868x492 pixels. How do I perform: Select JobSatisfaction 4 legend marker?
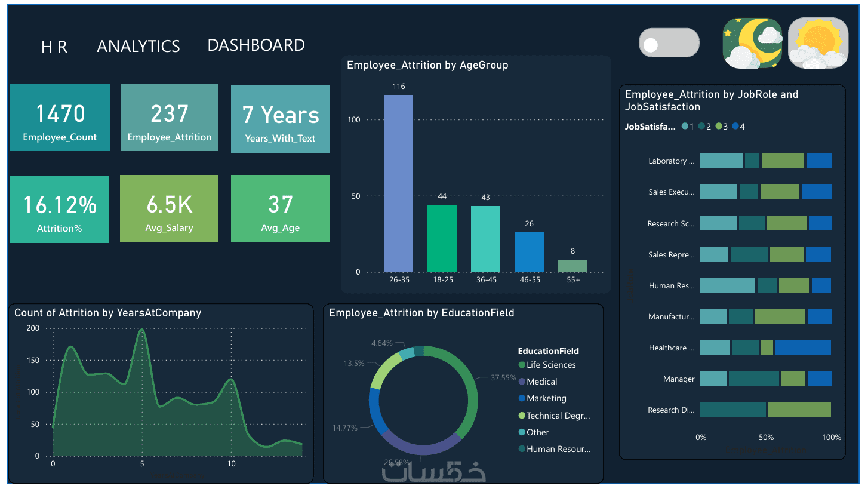click(x=738, y=127)
